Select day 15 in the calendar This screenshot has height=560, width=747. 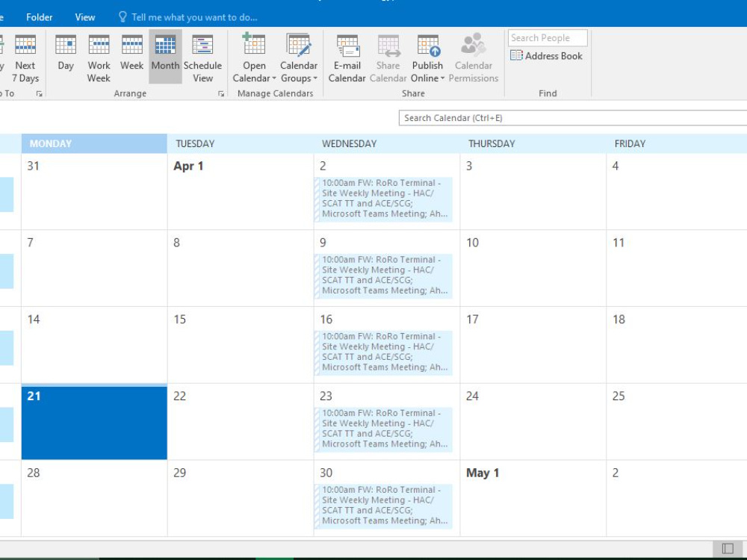point(241,345)
